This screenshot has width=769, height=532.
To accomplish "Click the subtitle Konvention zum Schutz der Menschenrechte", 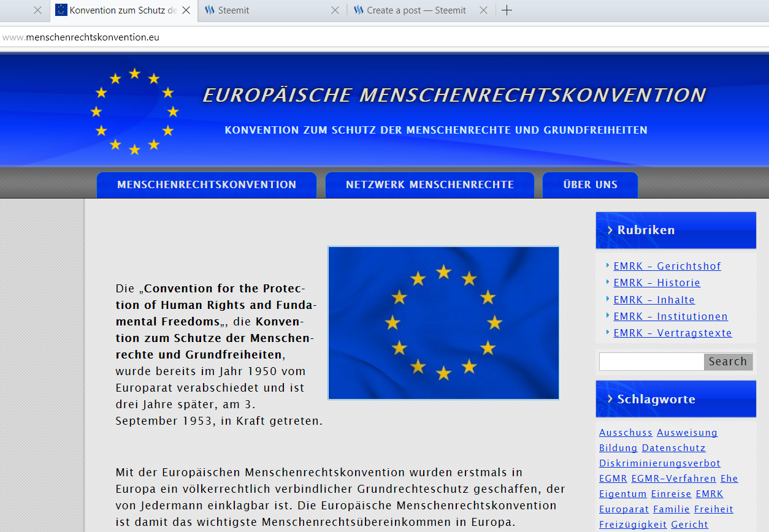I will 436,130.
